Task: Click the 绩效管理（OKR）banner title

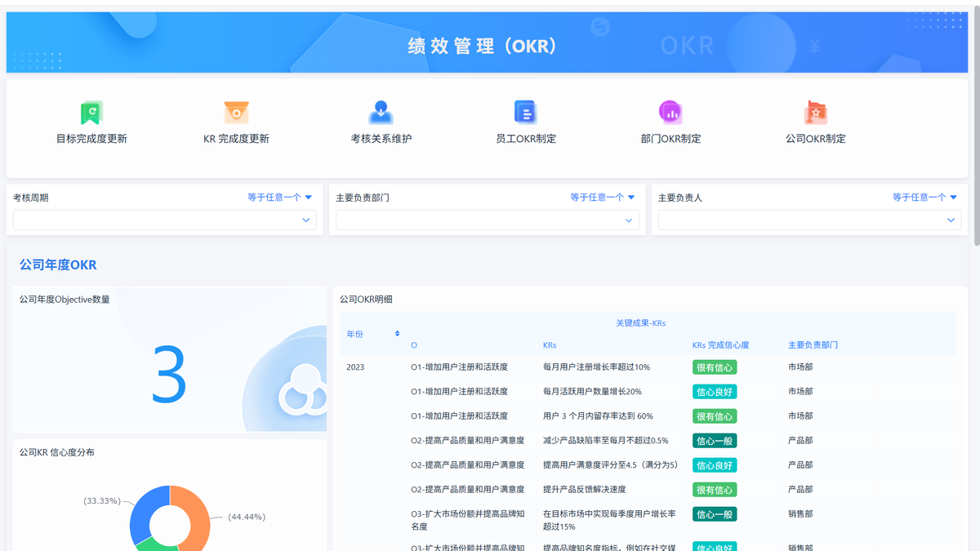Action: click(x=482, y=46)
